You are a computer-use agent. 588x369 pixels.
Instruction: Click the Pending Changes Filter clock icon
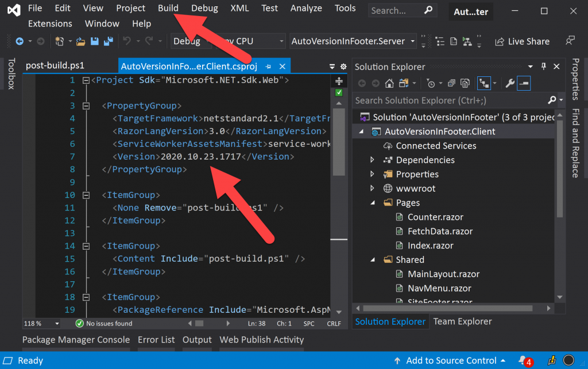tap(431, 83)
